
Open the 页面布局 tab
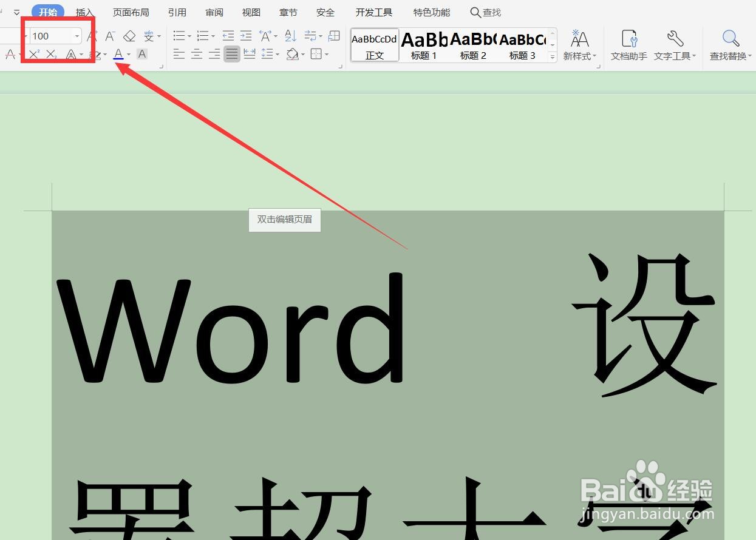tap(131, 12)
